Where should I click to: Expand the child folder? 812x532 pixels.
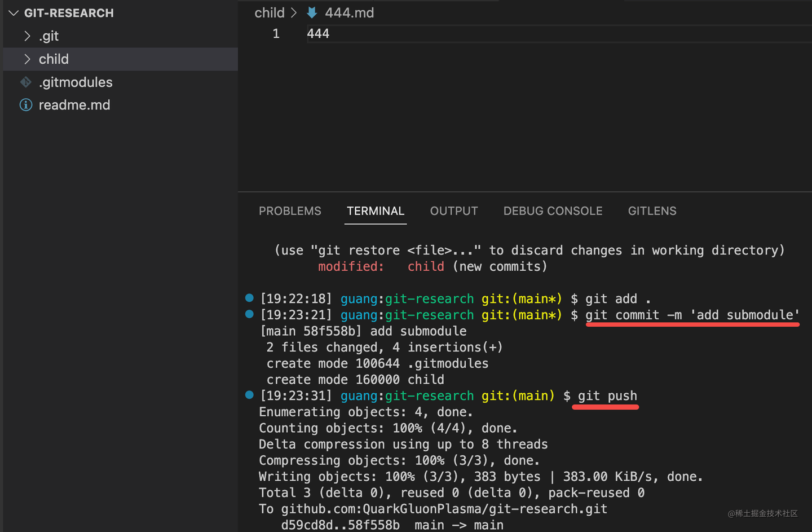point(27,59)
